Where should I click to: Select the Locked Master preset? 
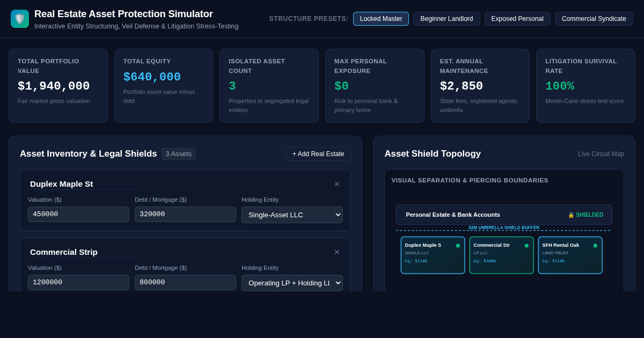[x=381, y=19]
